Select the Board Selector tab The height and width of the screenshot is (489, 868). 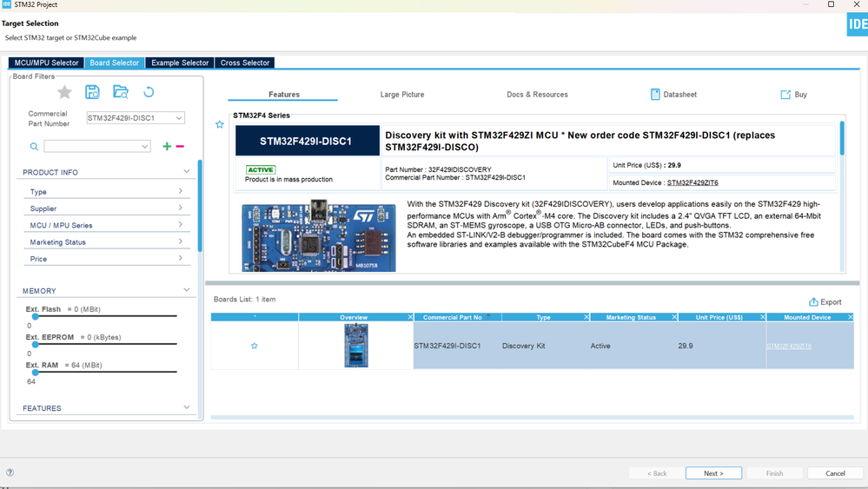coord(115,63)
